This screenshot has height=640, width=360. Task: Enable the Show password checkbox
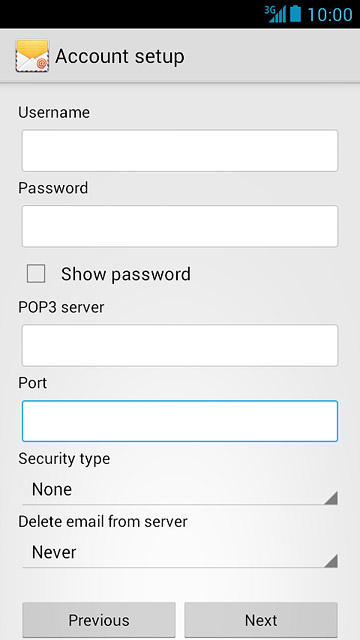(x=36, y=273)
